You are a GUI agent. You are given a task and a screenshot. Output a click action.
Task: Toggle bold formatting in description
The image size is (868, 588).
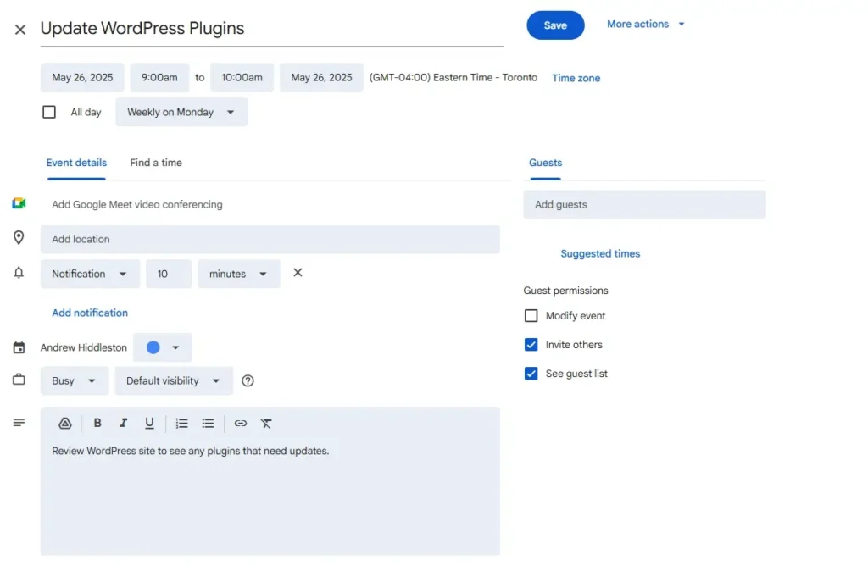click(x=97, y=423)
